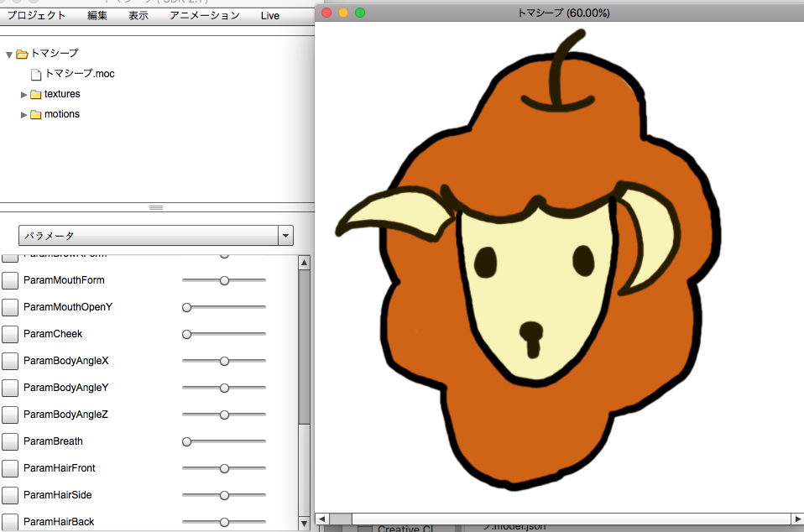Click the textures folder icon
Image resolution: width=804 pixels, height=532 pixels.
point(35,94)
